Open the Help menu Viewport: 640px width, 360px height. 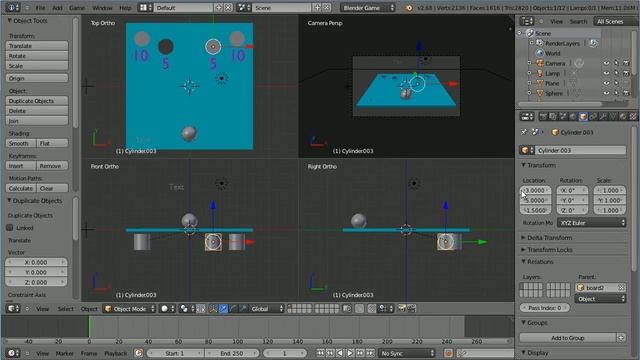pos(125,8)
